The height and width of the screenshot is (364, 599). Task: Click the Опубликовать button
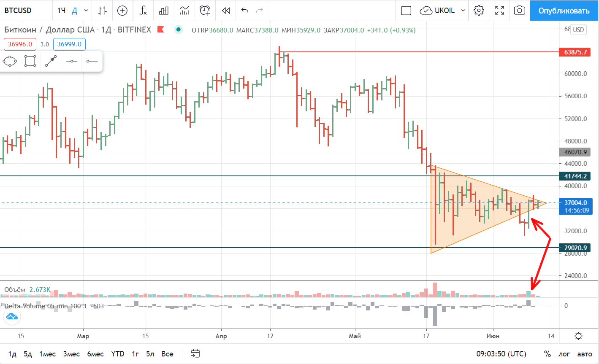tap(564, 11)
